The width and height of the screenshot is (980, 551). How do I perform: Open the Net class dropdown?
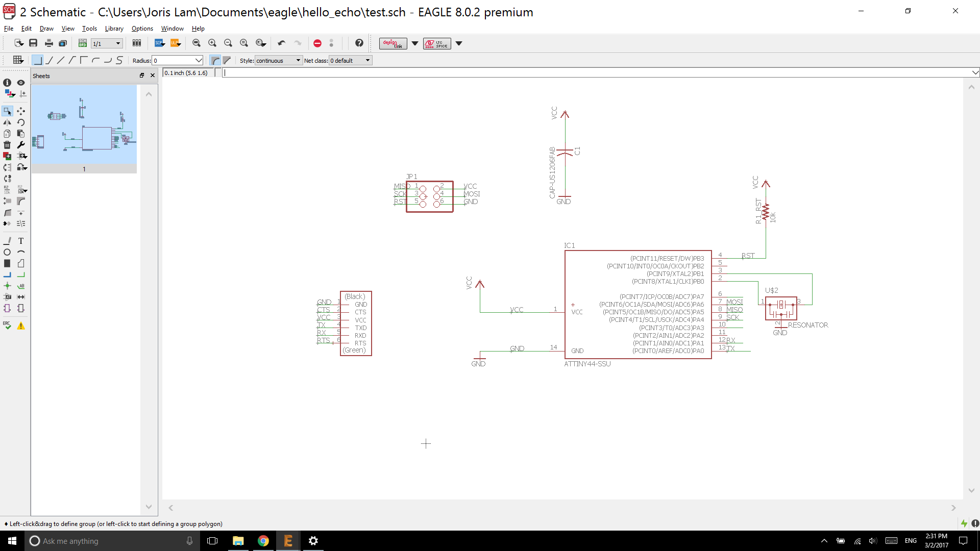[x=350, y=60]
